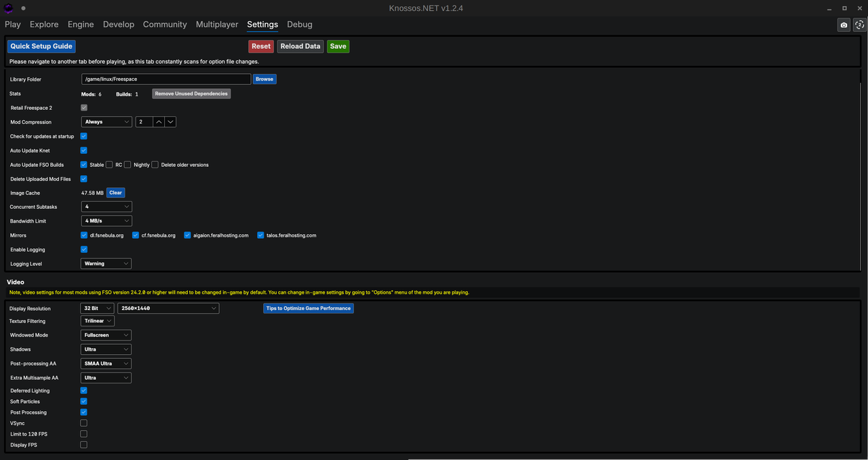
Task: Open the 2560×1440 resolution dropdown
Action: [169, 308]
